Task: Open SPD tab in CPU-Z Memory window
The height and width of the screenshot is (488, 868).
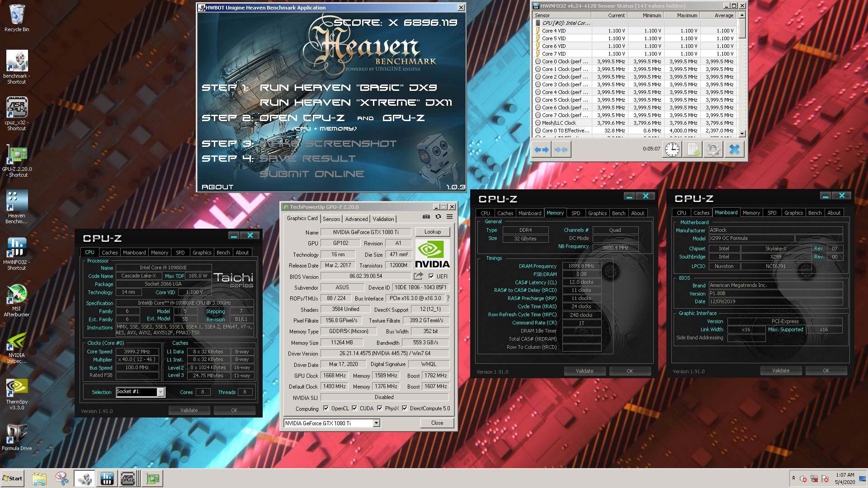Action: [x=576, y=213]
